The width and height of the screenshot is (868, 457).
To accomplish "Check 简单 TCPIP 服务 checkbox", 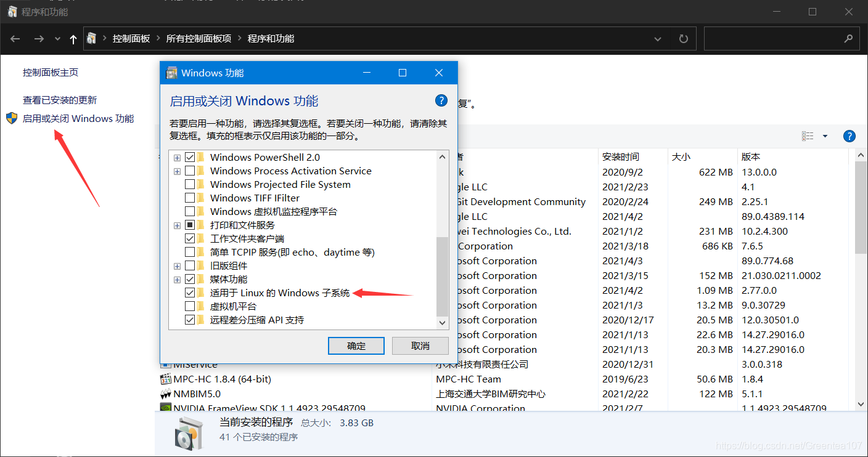I will 190,252.
